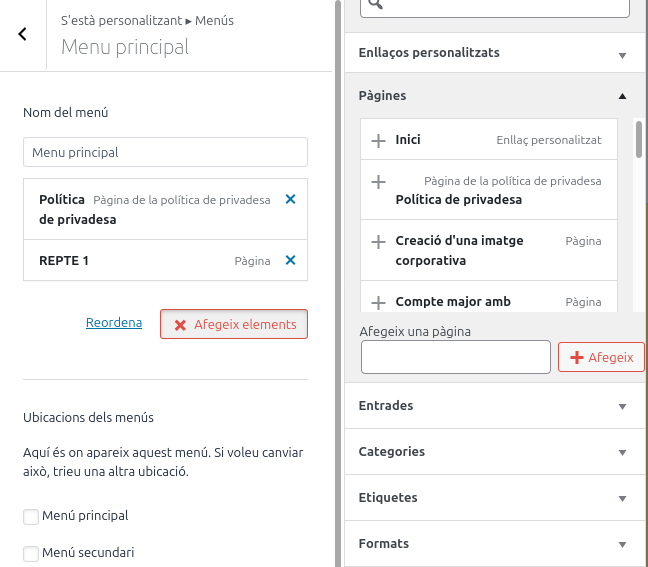Enable Menú secundari location checkbox
Image resolution: width=648 pixels, height=567 pixels.
coord(31,553)
